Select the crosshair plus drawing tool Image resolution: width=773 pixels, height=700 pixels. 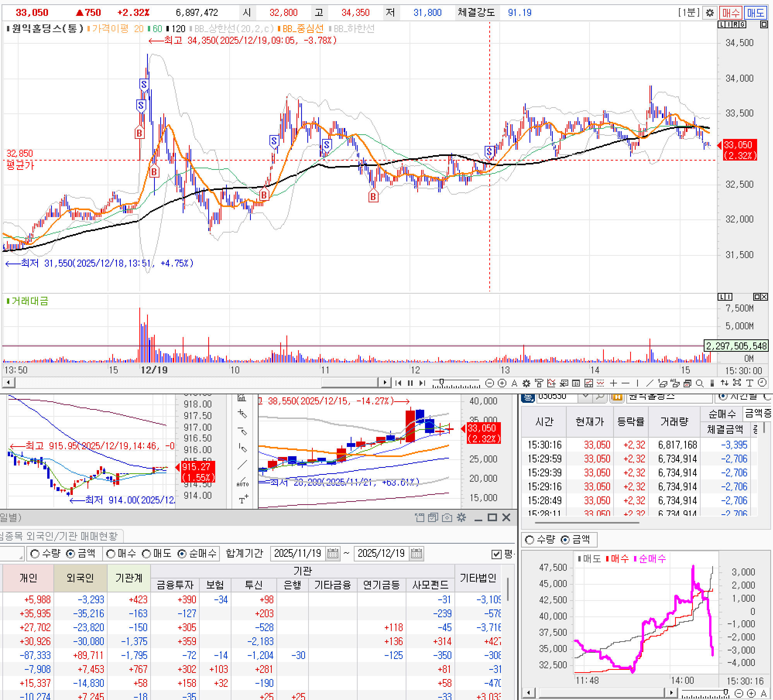tap(614, 383)
